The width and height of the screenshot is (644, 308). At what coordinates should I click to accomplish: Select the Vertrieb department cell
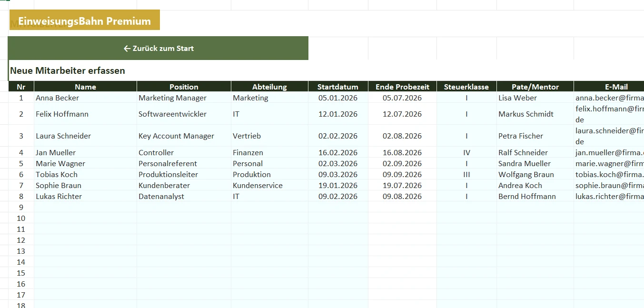269,136
